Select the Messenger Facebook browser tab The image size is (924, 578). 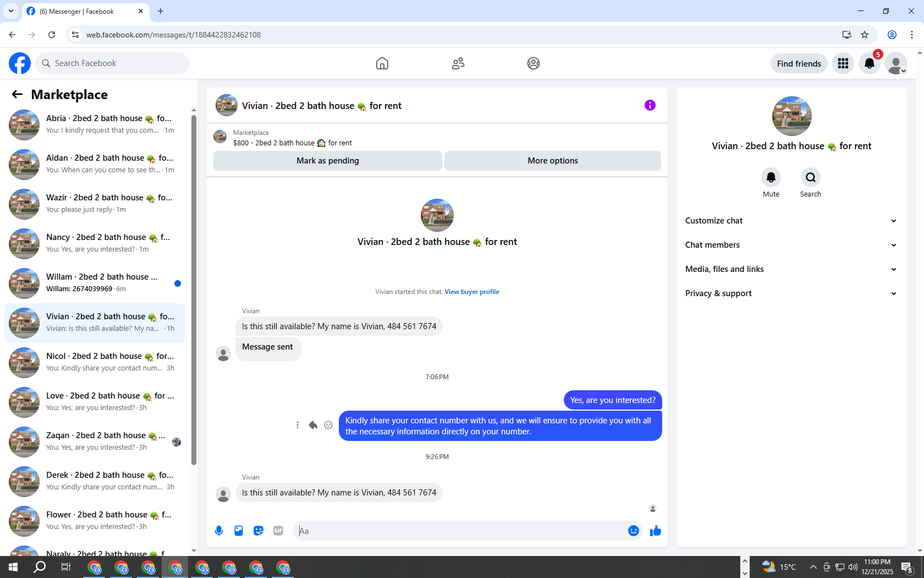85,11
